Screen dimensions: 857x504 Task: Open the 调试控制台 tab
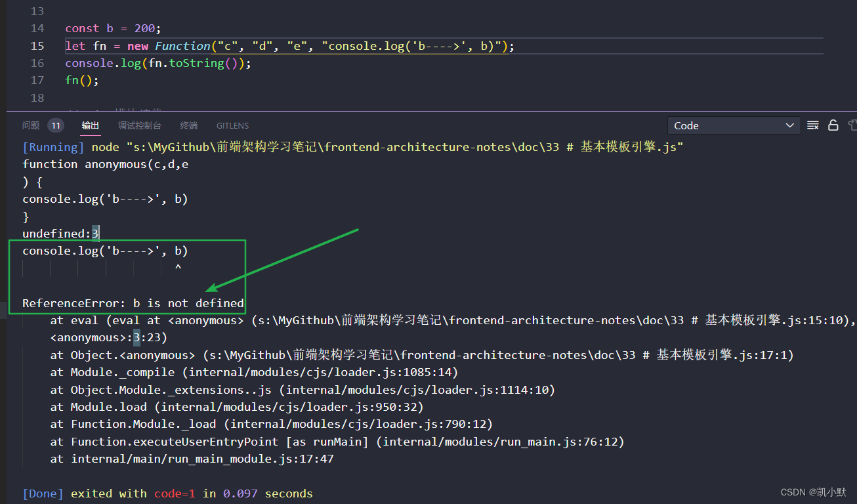140,125
